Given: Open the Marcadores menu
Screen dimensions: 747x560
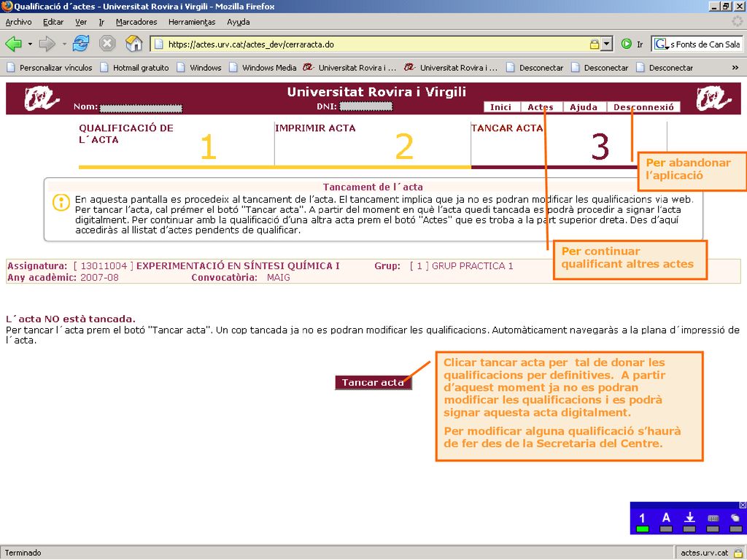Looking at the screenshot, I should 136,22.
